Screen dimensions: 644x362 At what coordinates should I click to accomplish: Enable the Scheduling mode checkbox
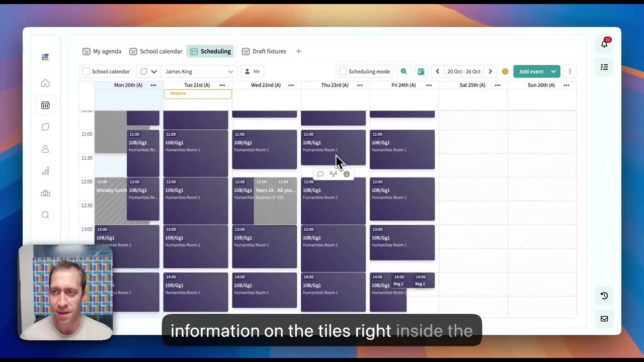pyautogui.click(x=343, y=71)
